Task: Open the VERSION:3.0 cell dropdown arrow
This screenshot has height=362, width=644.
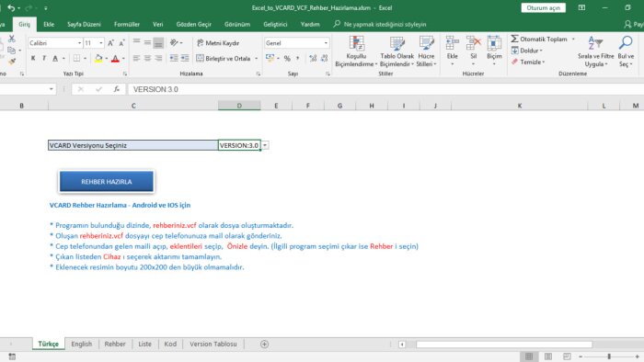Action: (x=265, y=145)
